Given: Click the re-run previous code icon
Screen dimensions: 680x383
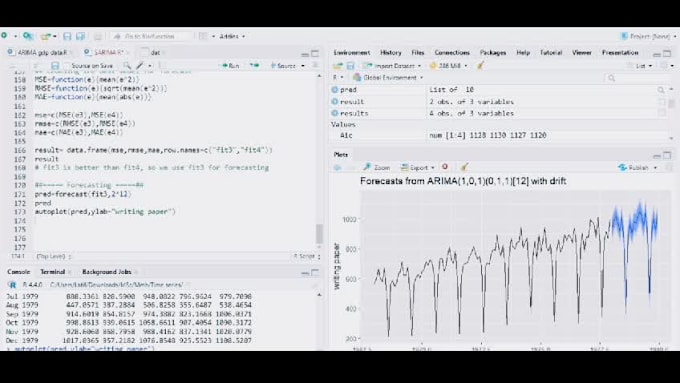Looking at the screenshot, I should pyautogui.click(x=255, y=65).
